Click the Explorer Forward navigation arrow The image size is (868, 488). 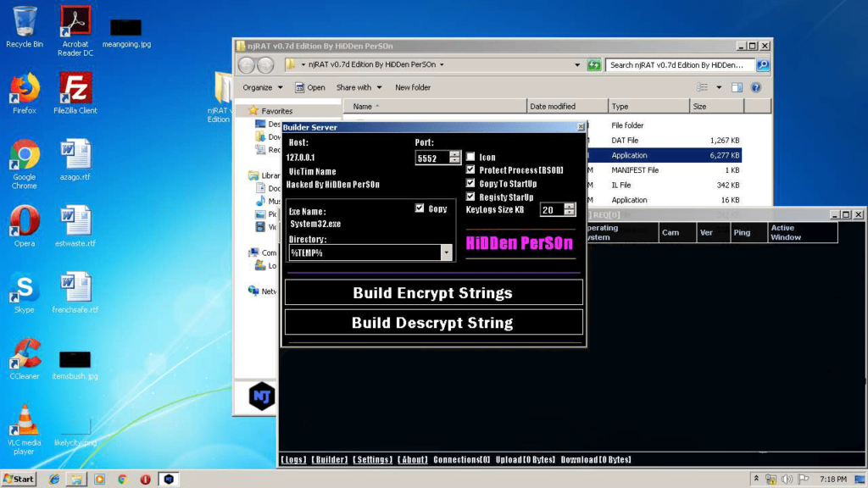[x=265, y=65]
